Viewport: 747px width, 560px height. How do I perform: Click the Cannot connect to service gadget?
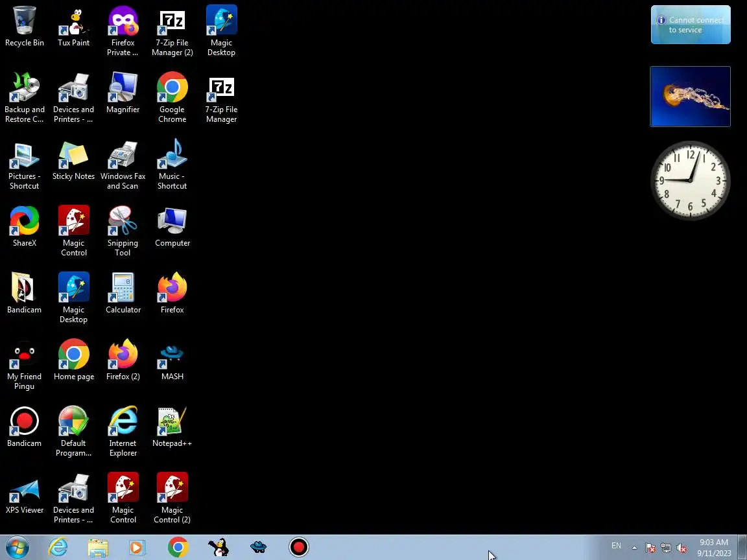click(691, 25)
